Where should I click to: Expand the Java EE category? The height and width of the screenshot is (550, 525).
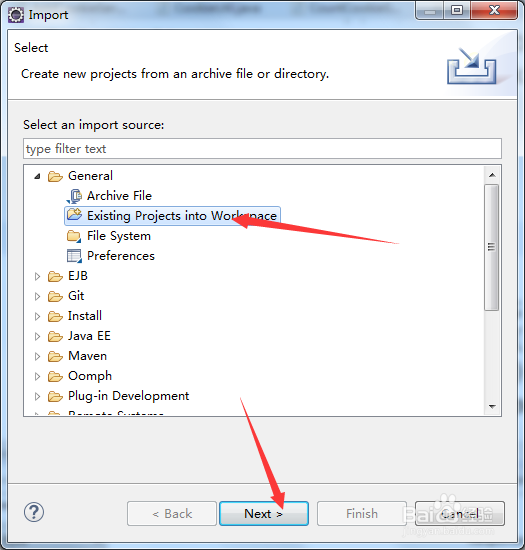(x=37, y=336)
